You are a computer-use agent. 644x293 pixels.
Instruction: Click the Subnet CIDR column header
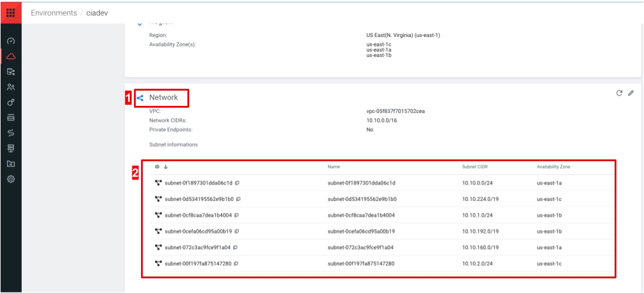[x=475, y=167]
